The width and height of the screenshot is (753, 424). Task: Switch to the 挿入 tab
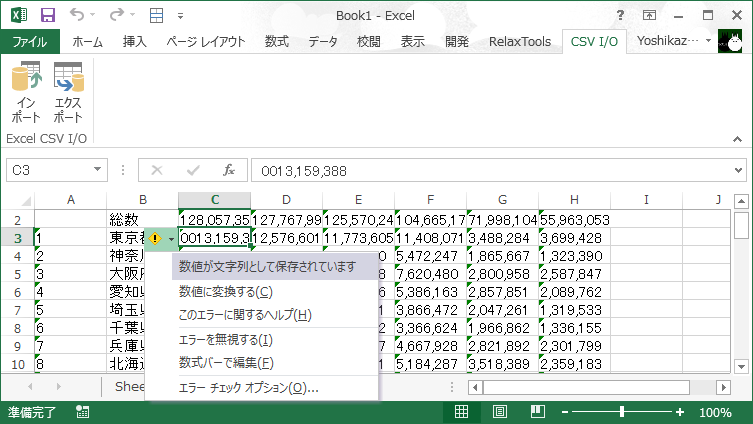(134, 42)
